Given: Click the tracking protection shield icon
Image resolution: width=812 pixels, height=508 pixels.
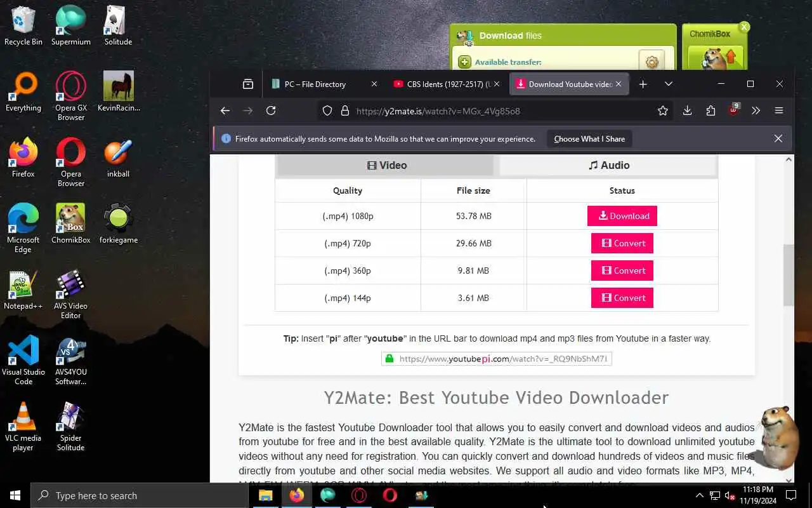Looking at the screenshot, I should (x=327, y=110).
